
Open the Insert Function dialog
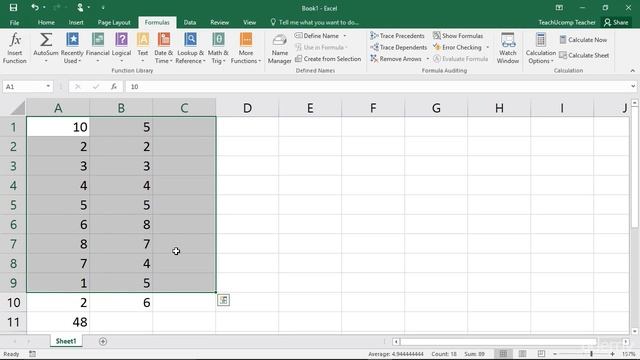pyautogui.click(x=15, y=48)
